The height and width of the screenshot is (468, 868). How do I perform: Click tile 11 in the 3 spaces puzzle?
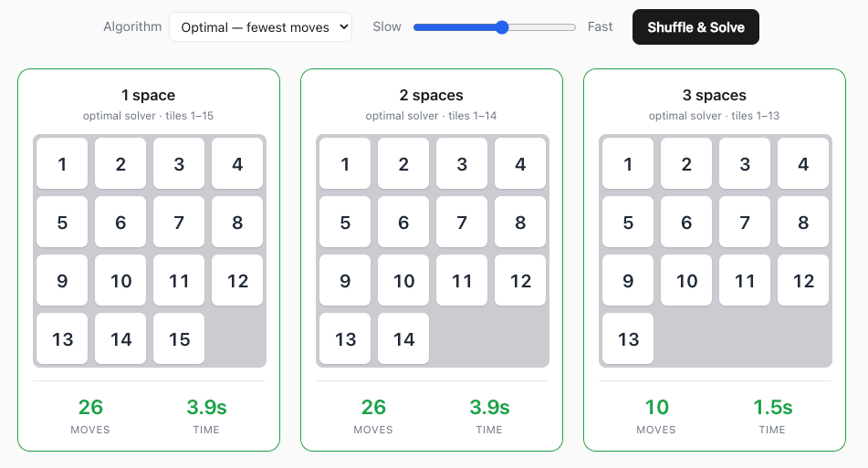tap(745, 280)
